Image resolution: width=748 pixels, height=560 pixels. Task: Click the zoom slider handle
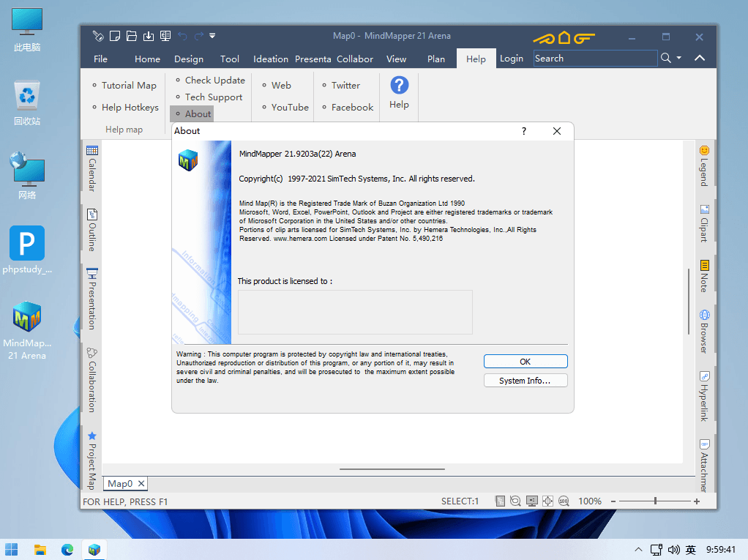[656, 501]
